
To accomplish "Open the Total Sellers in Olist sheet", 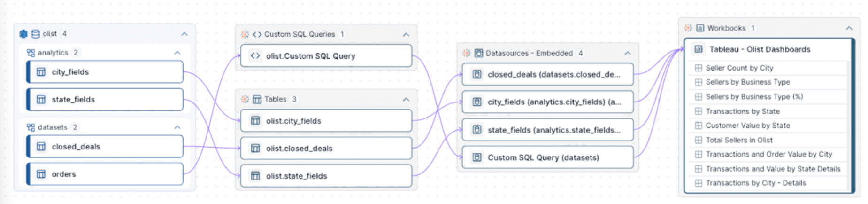I will pyautogui.click(x=768, y=140).
